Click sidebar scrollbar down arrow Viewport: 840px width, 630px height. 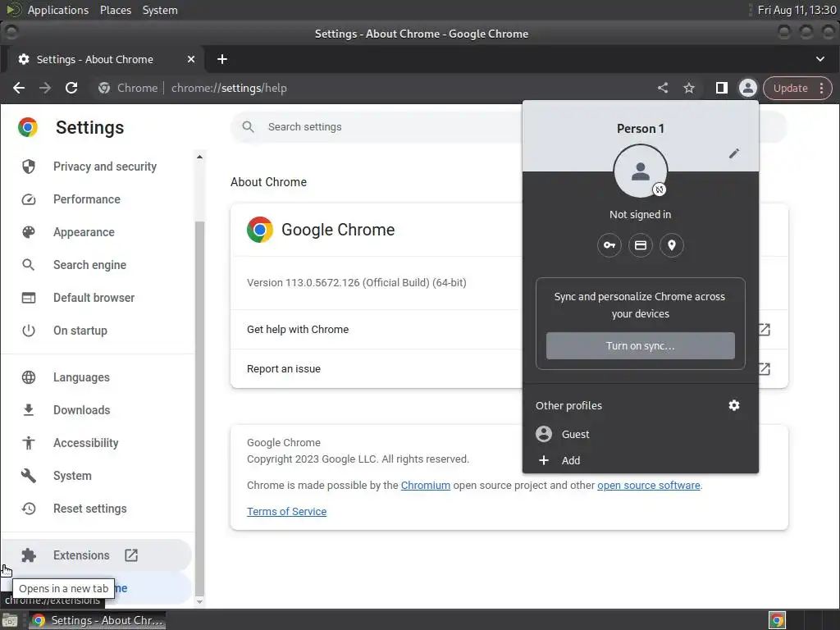(x=199, y=602)
